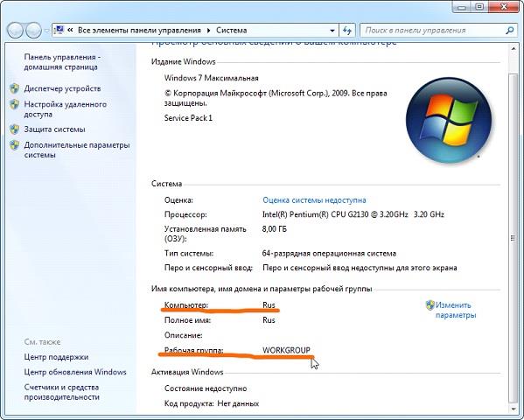Click the shield icon by Изменить параметры
Image resolution: width=524 pixels, height=420 pixels.
(x=430, y=305)
